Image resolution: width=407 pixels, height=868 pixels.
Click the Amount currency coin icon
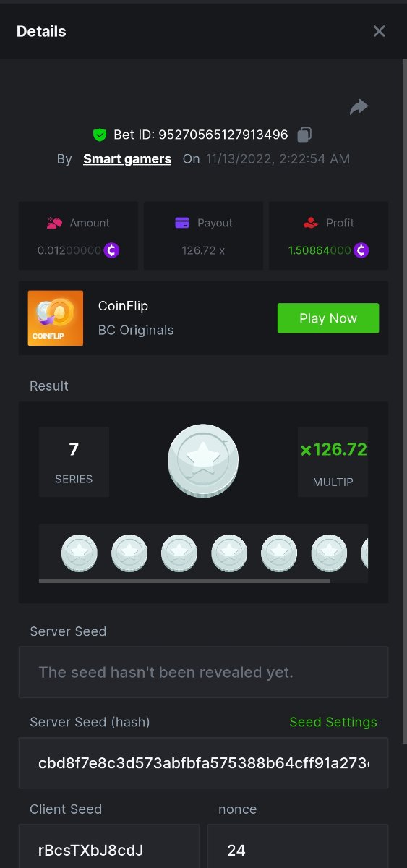pos(111,250)
